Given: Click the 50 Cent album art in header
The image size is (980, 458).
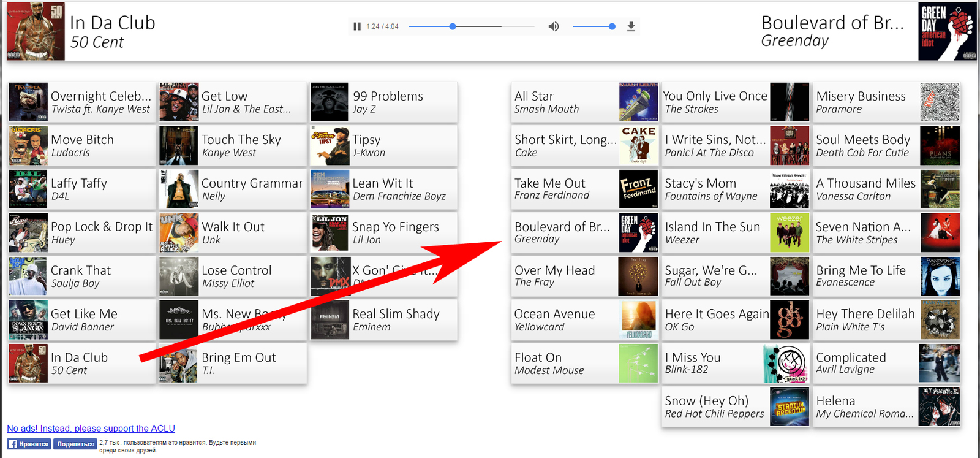Looking at the screenshot, I should (36, 32).
